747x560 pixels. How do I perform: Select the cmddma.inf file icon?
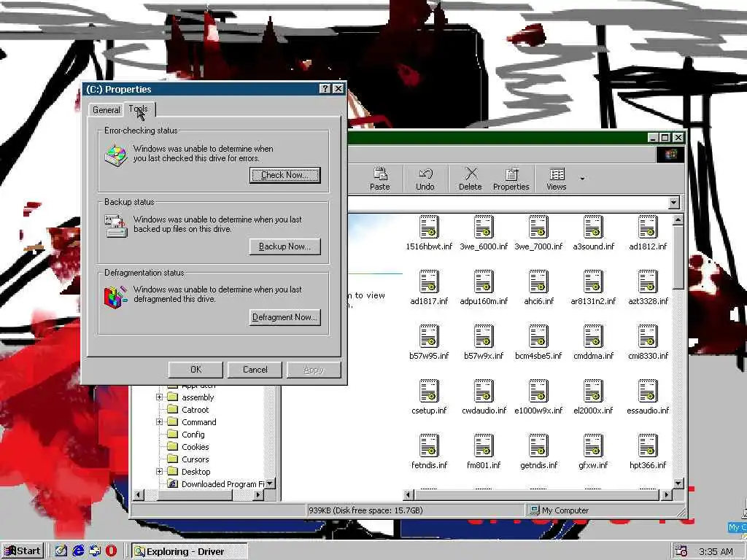[x=593, y=336]
